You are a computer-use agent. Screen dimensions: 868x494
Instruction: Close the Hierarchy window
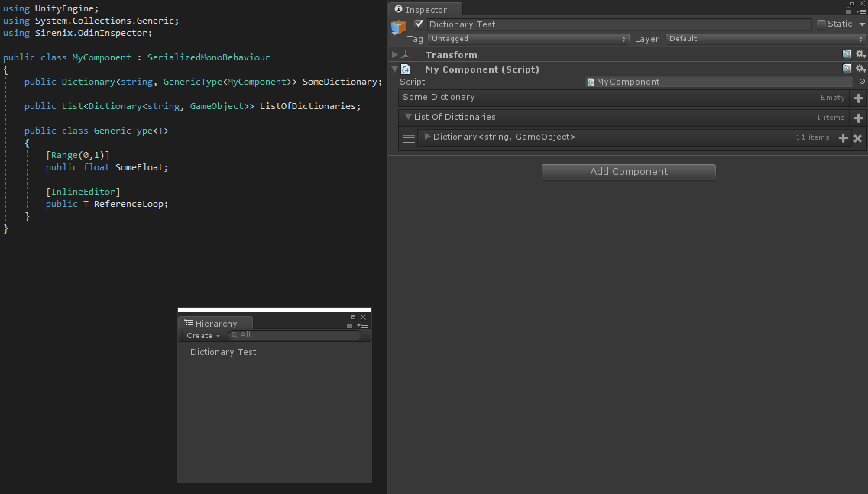coord(363,317)
